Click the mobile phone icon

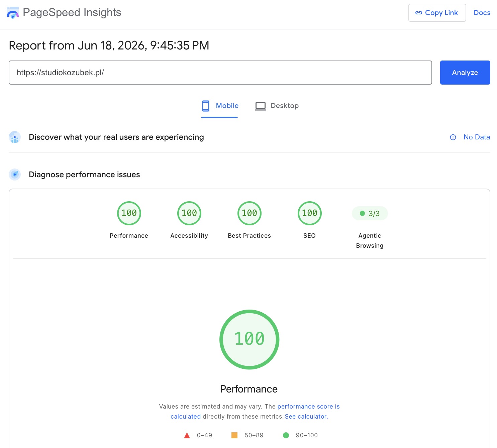tap(206, 106)
